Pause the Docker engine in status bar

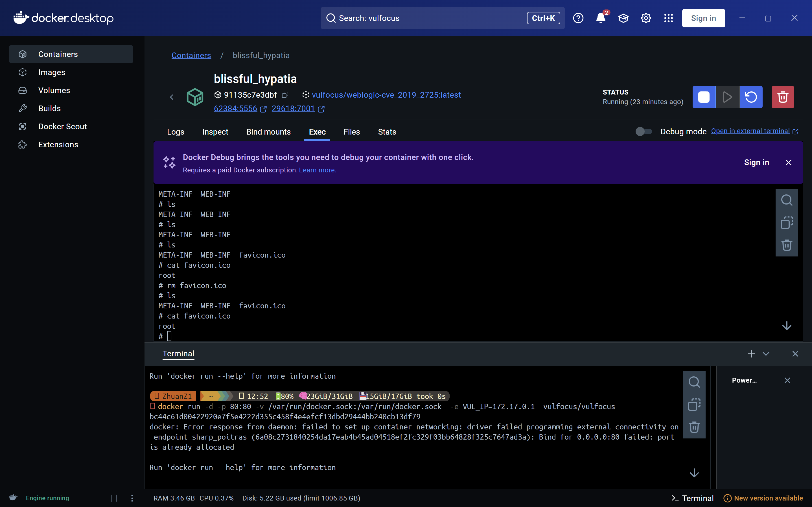(x=114, y=498)
